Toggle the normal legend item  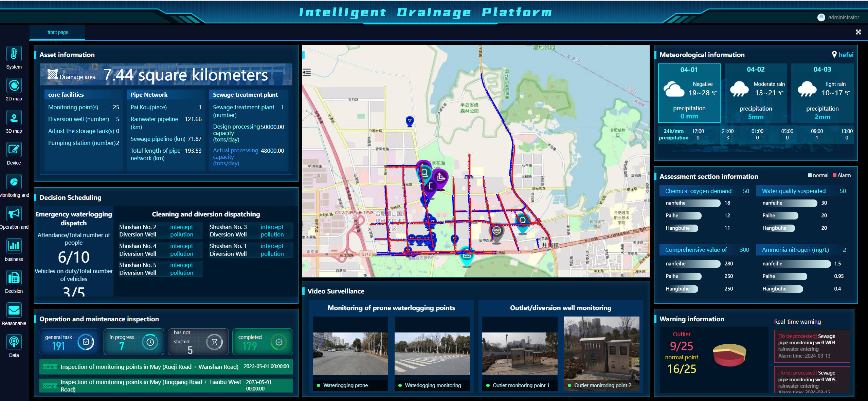pyautogui.click(x=818, y=175)
